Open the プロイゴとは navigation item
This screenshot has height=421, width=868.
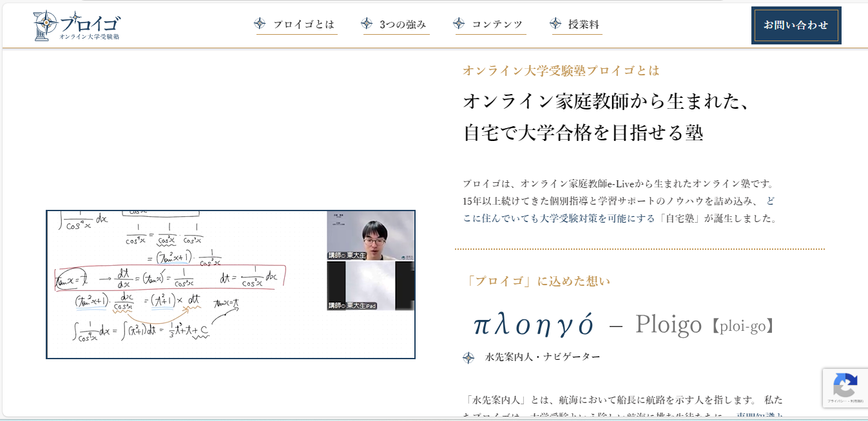(304, 24)
